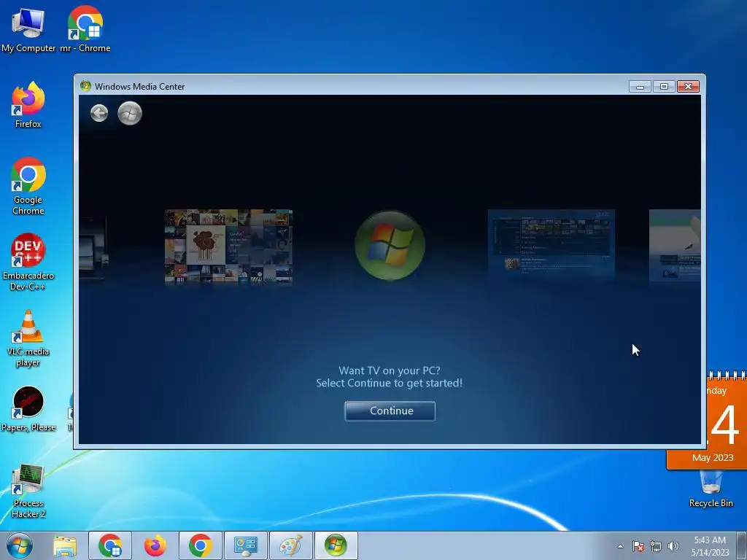Image resolution: width=747 pixels, height=560 pixels.
Task: Select the music album collage thumbnail
Action: [228, 246]
